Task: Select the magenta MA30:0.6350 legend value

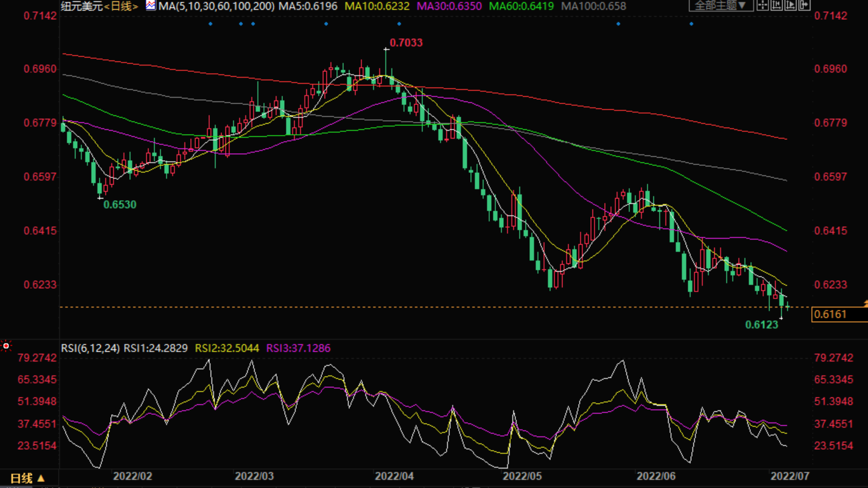Action: [449, 6]
